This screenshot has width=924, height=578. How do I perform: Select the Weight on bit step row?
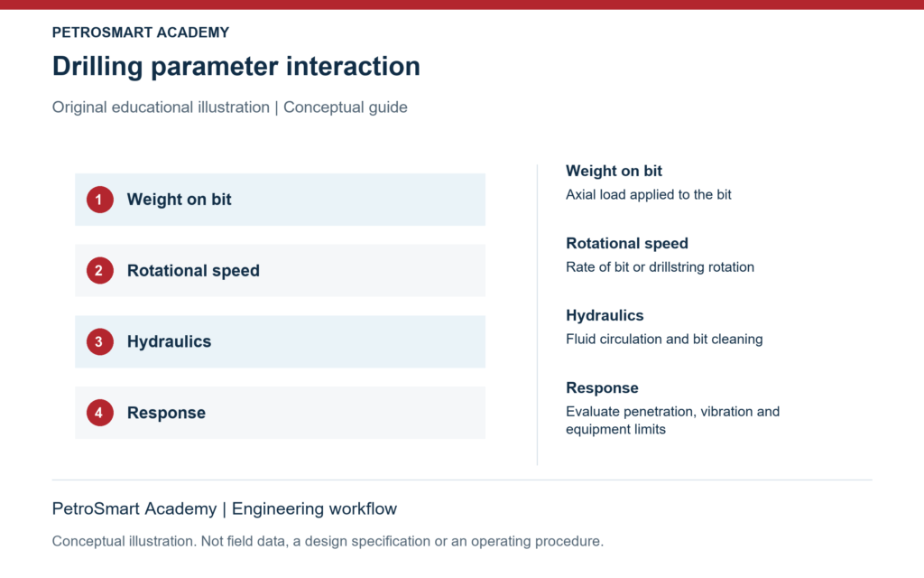coord(280,200)
